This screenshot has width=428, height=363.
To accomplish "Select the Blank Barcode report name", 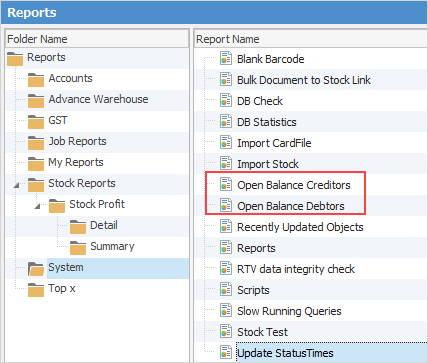I will coord(271,59).
